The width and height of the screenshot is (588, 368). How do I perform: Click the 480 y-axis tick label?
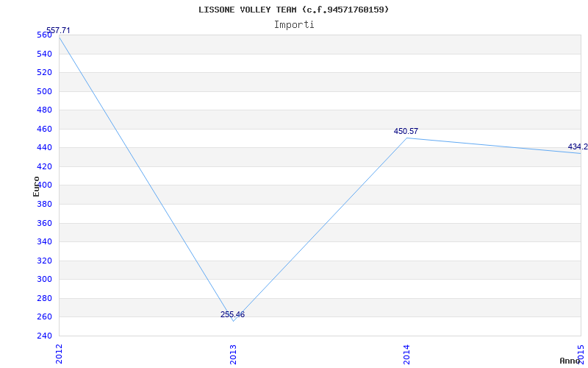[x=45, y=110]
